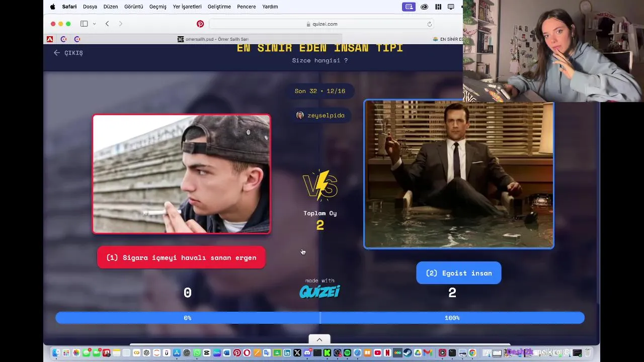The width and height of the screenshot is (644, 362).
Task: Open Netflix from the Dock
Action: [387, 353]
